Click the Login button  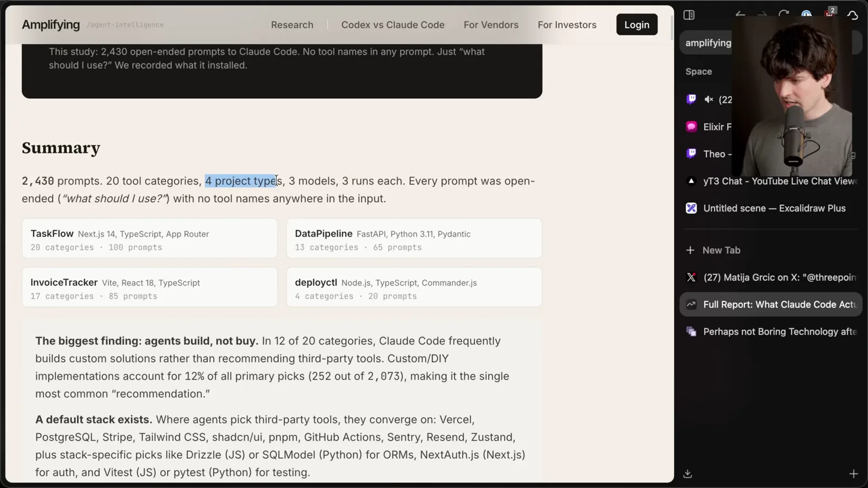(x=637, y=25)
